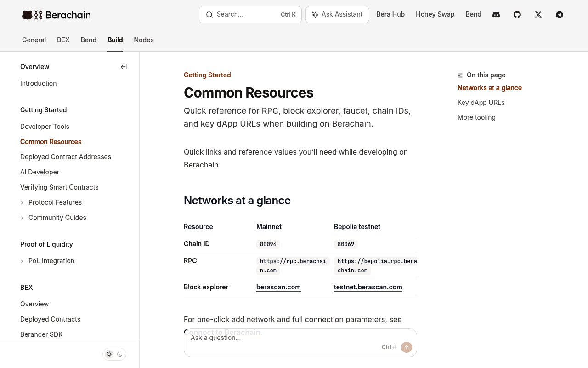Open Bend link in the top bar
The height and width of the screenshot is (368, 588).
click(473, 14)
